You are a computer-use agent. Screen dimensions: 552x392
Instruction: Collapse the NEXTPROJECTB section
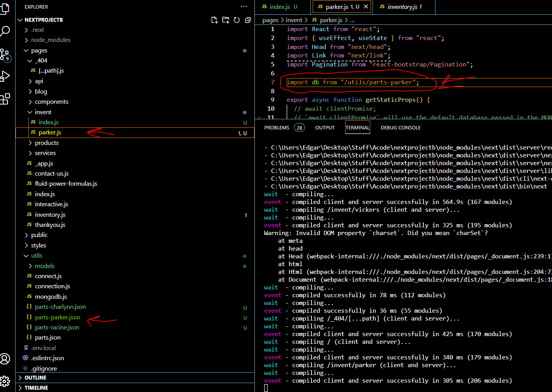point(20,20)
